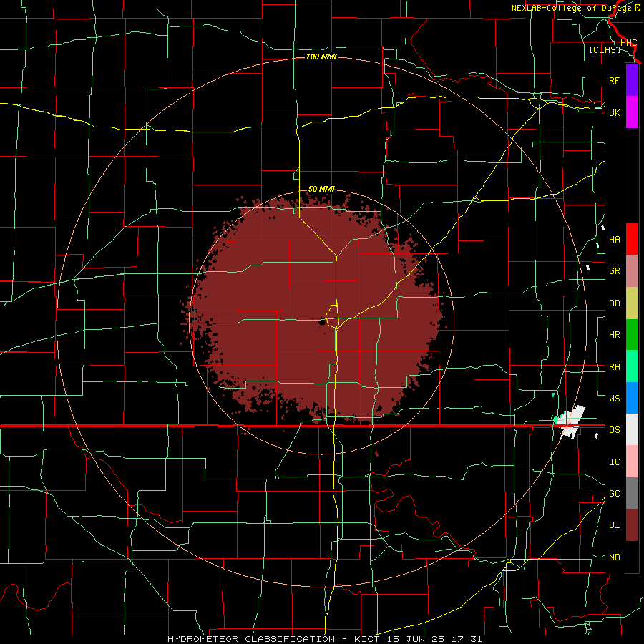Click the GR legend label

point(614,271)
